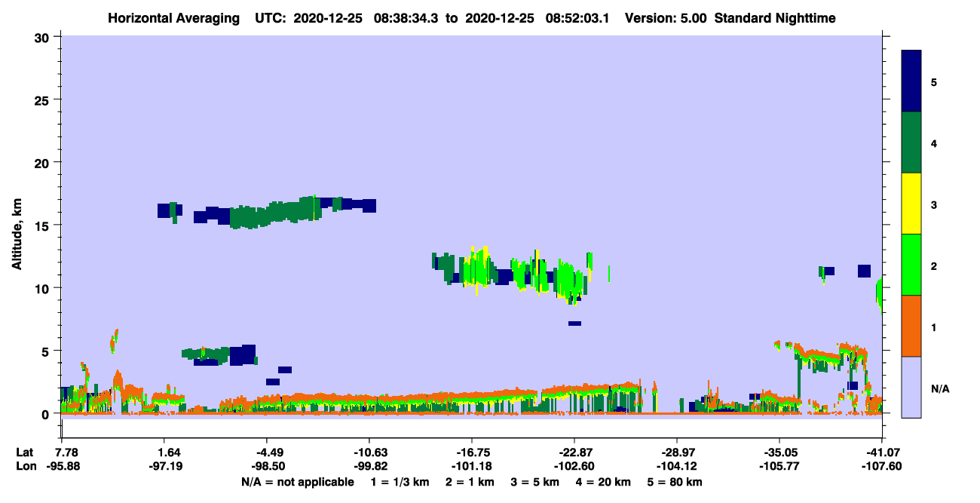Click the 'Lon' row label

pyautogui.click(x=25, y=466)
